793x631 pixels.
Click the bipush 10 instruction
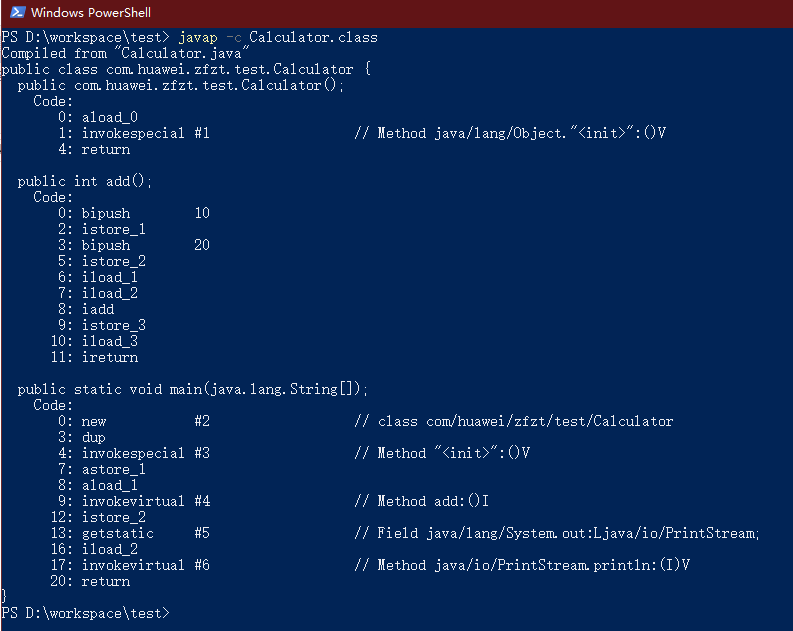tap(145, 213)
